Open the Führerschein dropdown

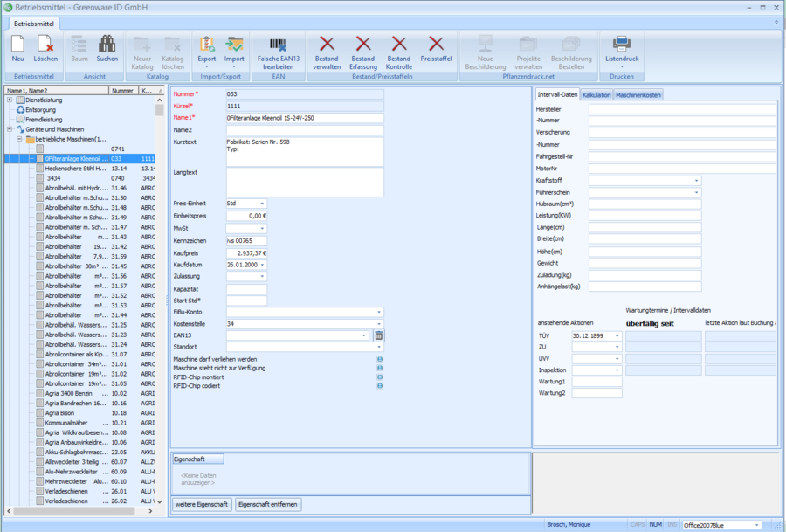pos(696,192)
